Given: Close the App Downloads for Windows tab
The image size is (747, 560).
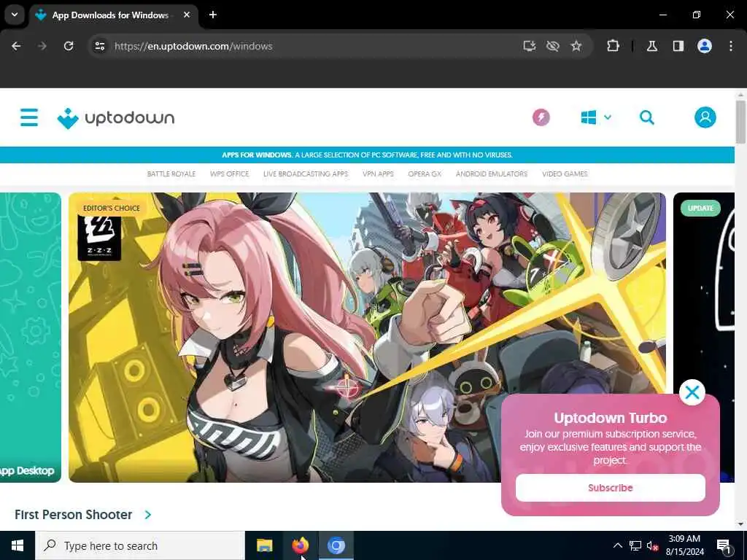Looking at the screenshot, I should [187, 15].
